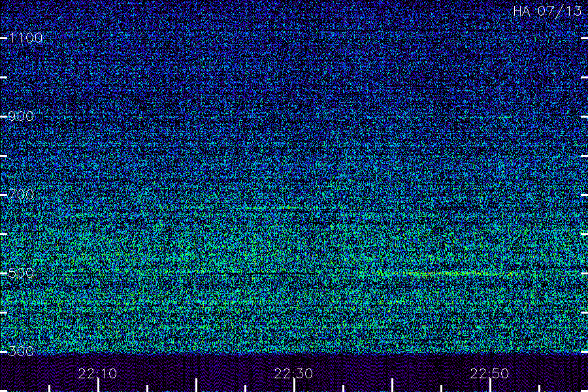The height and width of the screenshot is (392, 588).
Task: Click the 1100 frequency axis label
Action: [x=25, y=38]
